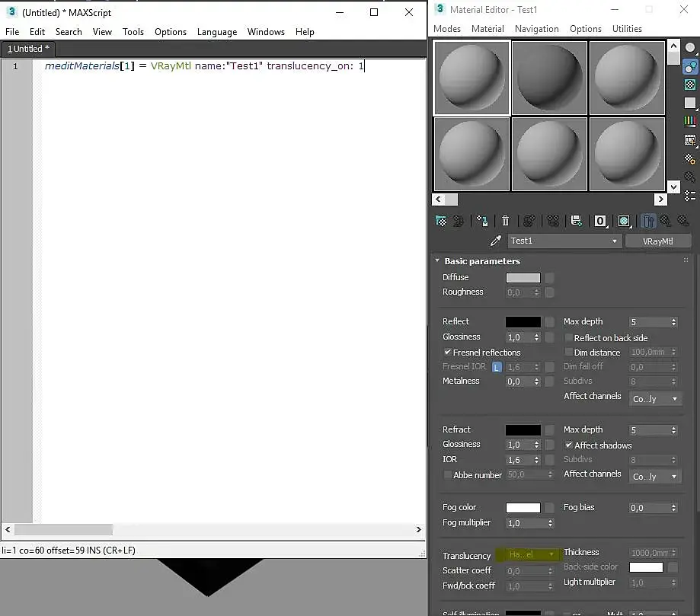This screenshot has height=616, width=700.
Task: Click Fog color map slot button
Action: pyautogui.click(x=549, y=508)
